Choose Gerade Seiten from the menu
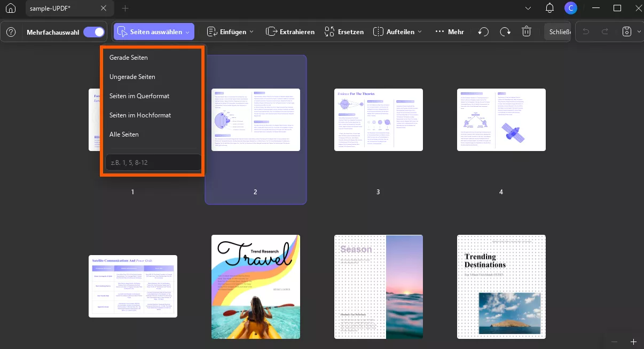The height and width of the screenshot is (349, 644). click(x=129, y=58)
